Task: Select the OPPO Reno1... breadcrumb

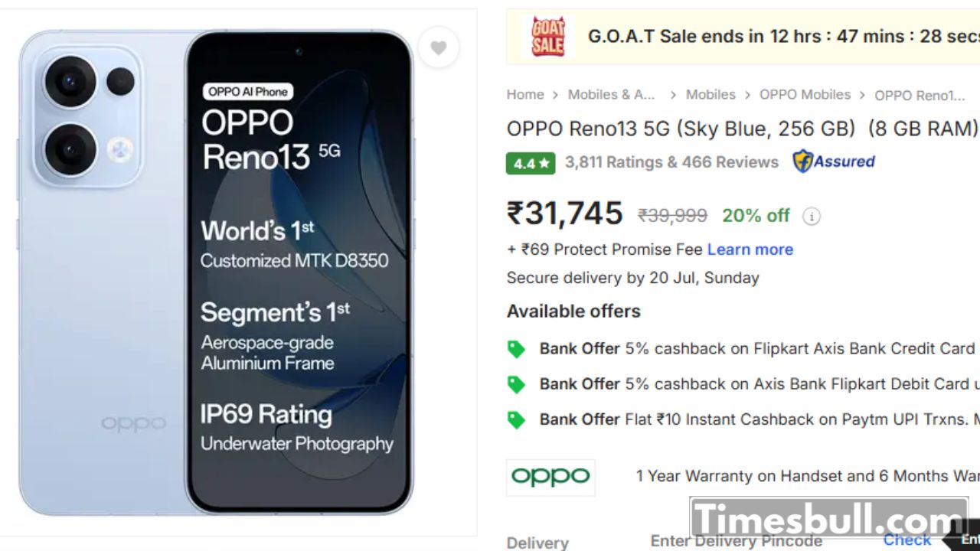Action: click(x=920, y=96)
